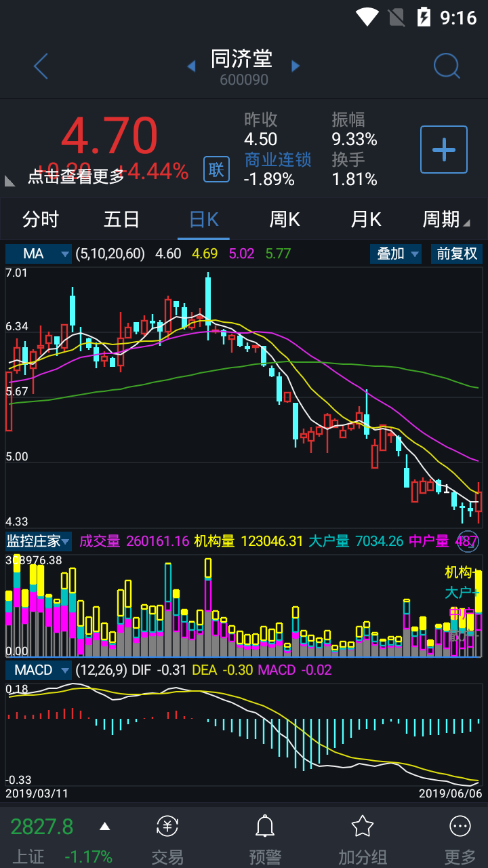Add stock with the plus button
488x868 pixels.
pyautogui.click(x=444, y=149)
